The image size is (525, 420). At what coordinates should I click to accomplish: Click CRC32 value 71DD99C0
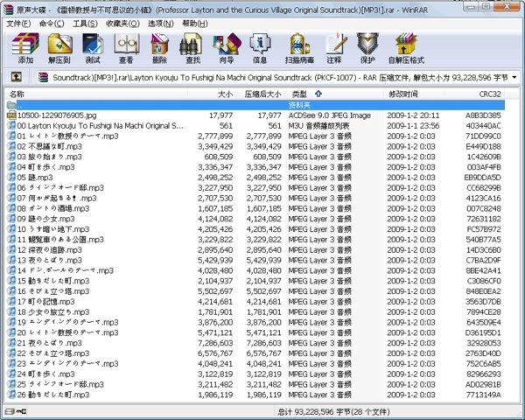pos(483,136)
